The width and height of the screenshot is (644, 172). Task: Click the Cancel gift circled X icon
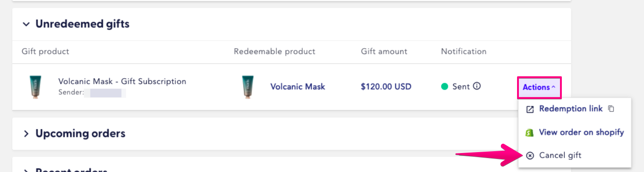[530, 155]
